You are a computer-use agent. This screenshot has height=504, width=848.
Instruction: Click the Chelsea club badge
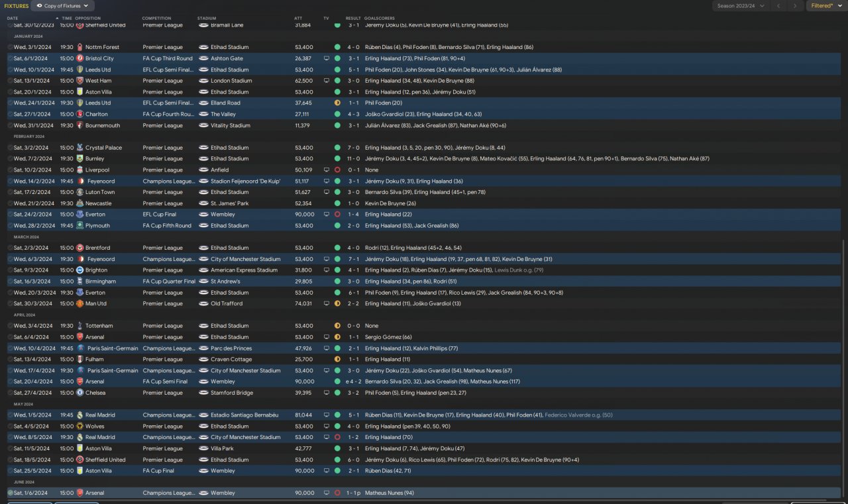tap(80, 393)
